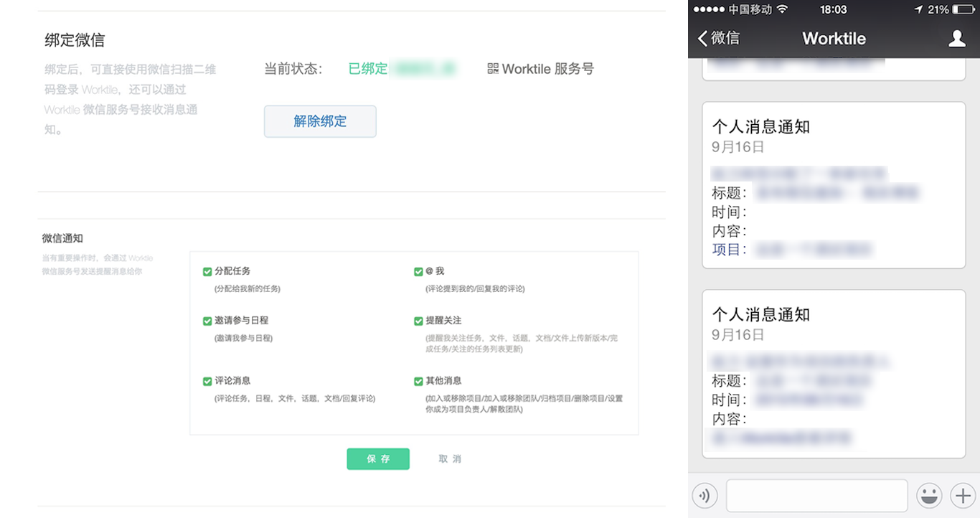Click the 中国移动 carrier text
Image resolution: width=980 pixels, height=518 pixels.
pyautogui.click(x=750, y=9)
